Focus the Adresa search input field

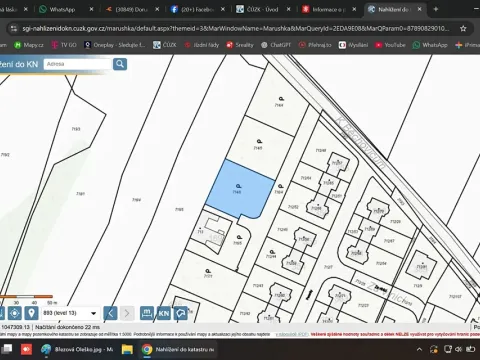tap(77, 64)
